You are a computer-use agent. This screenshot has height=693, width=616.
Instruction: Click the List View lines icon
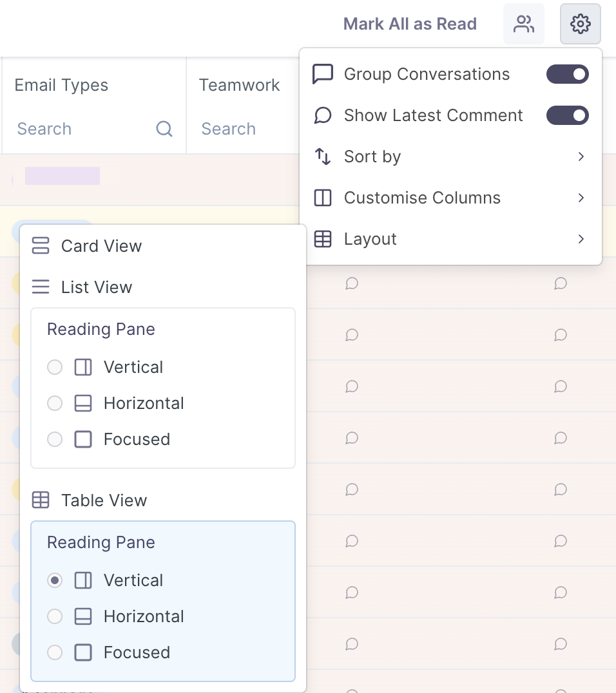(41, 287)
